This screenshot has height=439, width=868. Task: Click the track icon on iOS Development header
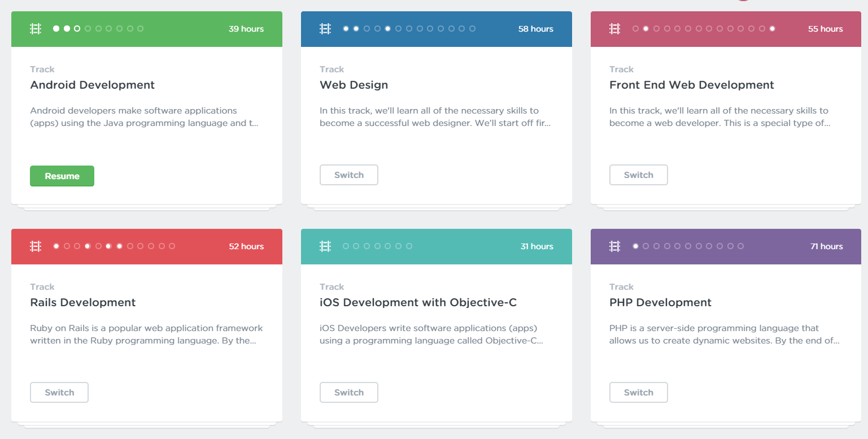325,246
